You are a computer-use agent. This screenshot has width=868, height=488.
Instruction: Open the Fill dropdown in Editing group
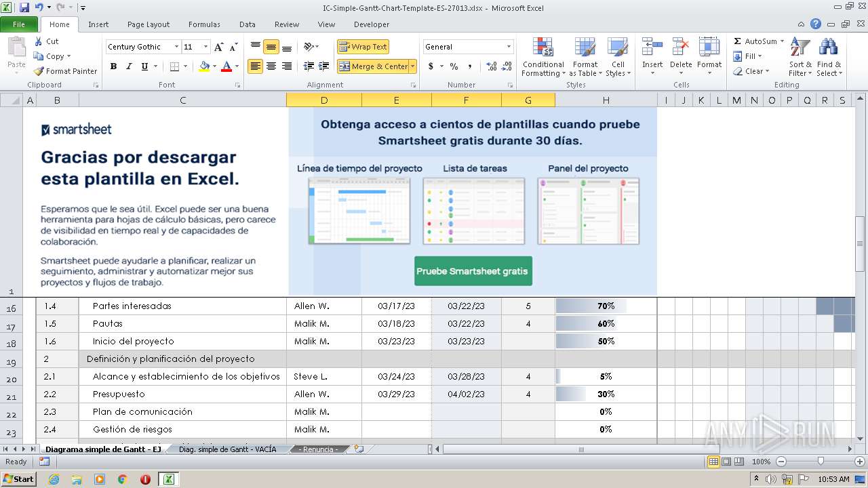(x=749, y=56)
